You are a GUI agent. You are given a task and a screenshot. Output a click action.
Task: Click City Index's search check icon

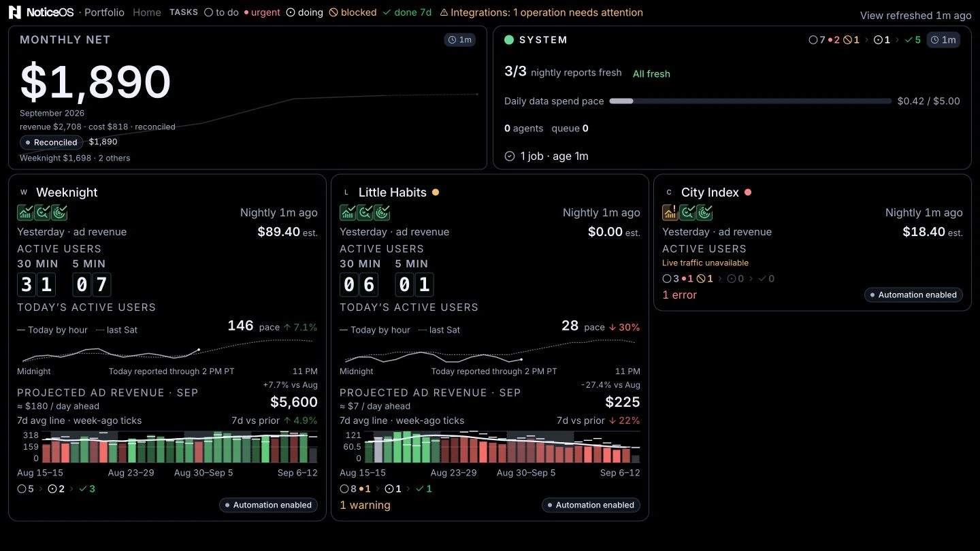(x=687, y=212)
